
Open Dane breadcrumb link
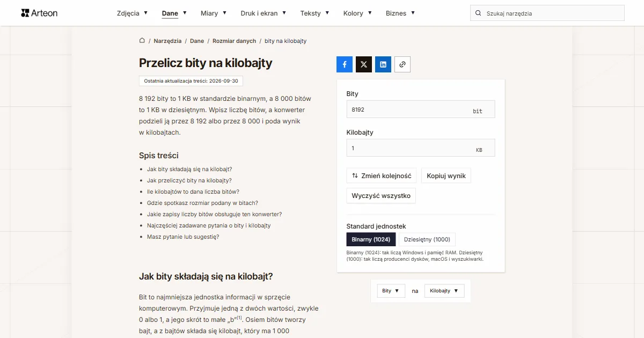(x=197, y=41)
